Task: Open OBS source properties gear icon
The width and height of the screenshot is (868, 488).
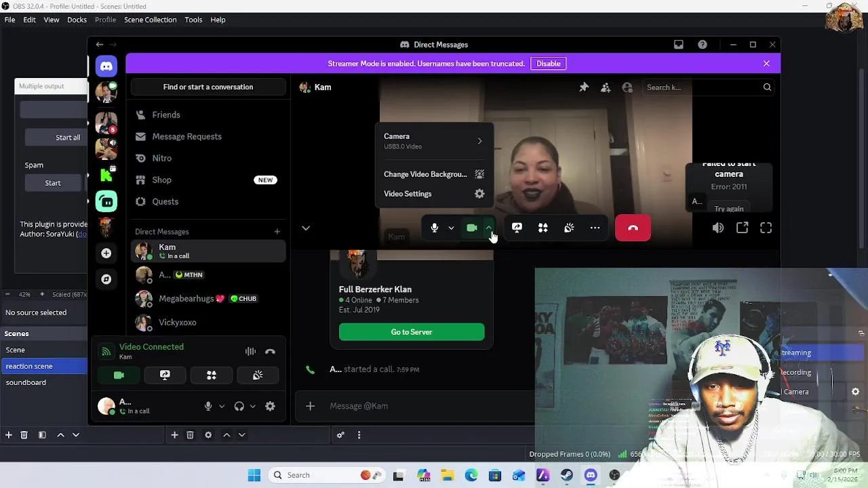Action: 208,435
